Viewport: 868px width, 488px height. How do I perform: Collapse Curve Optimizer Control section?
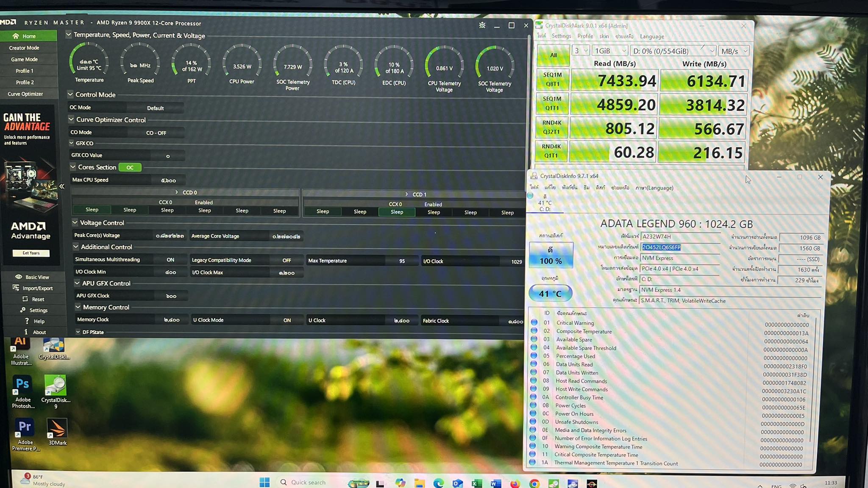71,119
